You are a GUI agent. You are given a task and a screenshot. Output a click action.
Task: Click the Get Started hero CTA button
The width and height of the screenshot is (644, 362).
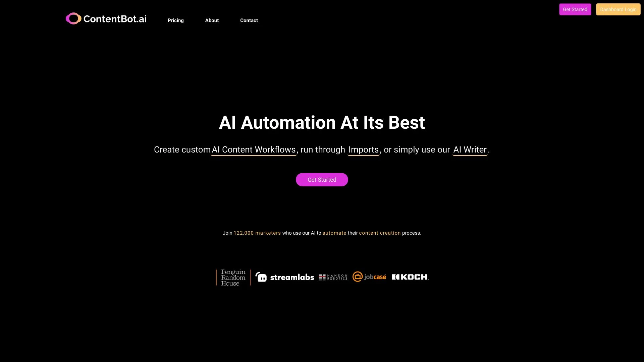322,179
